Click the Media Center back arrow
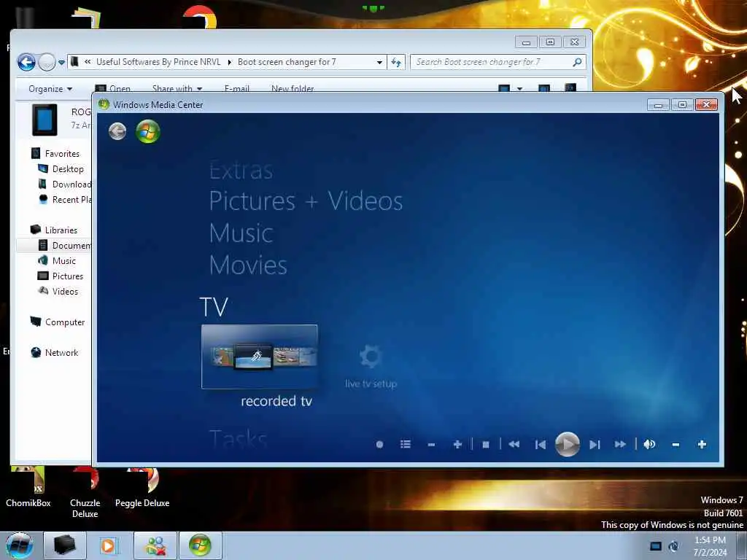 click(117, 131)
